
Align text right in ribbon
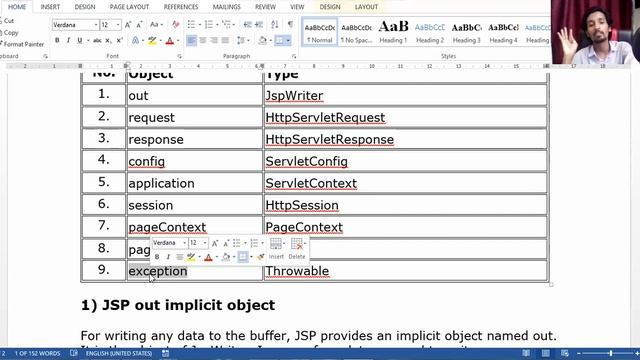point(214,40)
